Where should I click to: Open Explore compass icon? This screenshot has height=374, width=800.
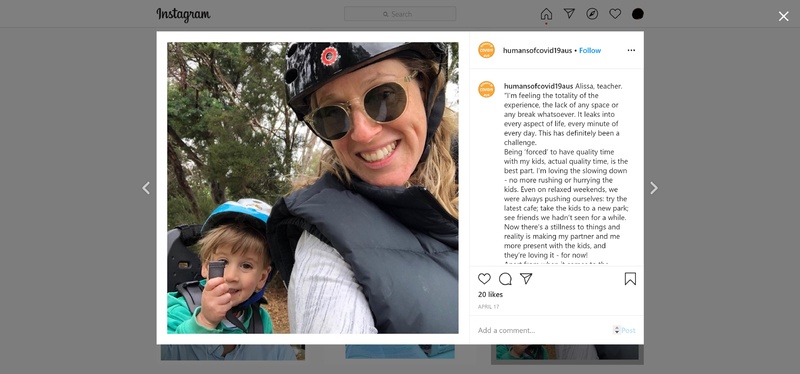point(592,14)
